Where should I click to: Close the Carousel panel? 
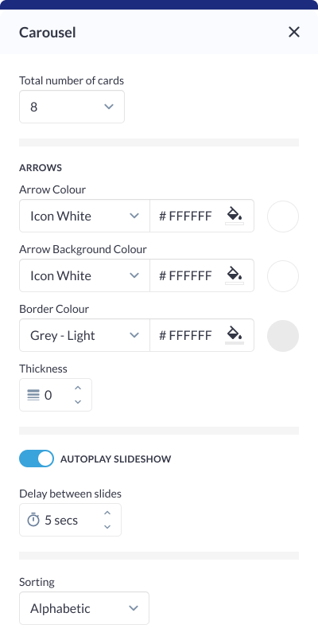click(x=294, y=32)
